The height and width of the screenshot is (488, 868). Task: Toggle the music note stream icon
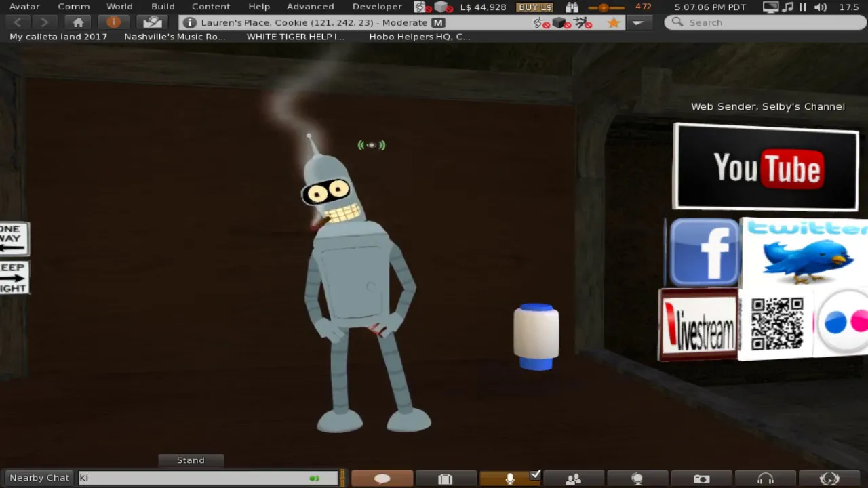[x=787, y=7]
